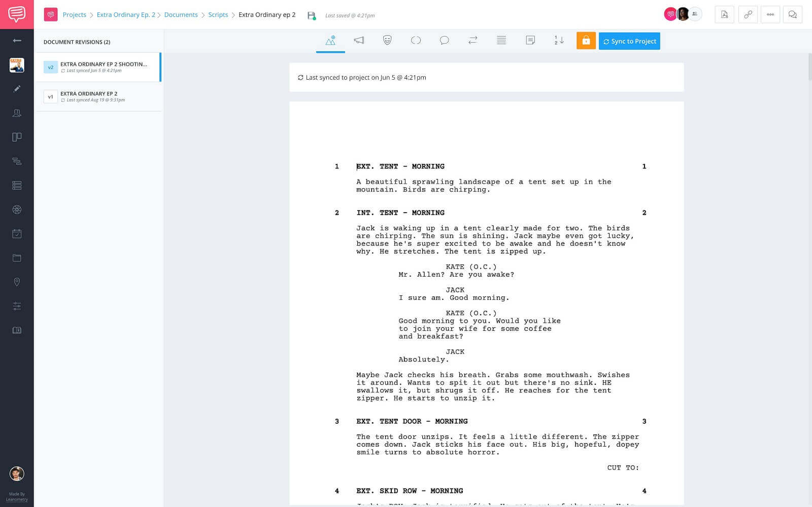Select the general text lines tool
The image size is (812, 507).
click(501, 41)
